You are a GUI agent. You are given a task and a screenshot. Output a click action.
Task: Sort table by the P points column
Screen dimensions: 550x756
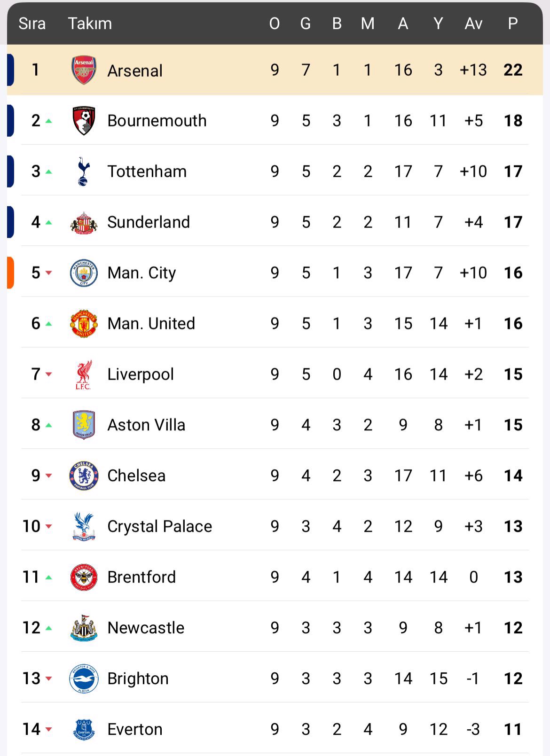(513, 23)
